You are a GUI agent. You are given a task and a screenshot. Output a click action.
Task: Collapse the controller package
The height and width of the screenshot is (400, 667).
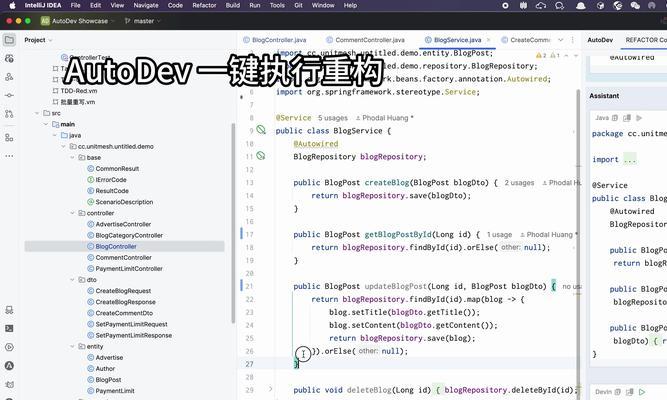click(72, 213)
